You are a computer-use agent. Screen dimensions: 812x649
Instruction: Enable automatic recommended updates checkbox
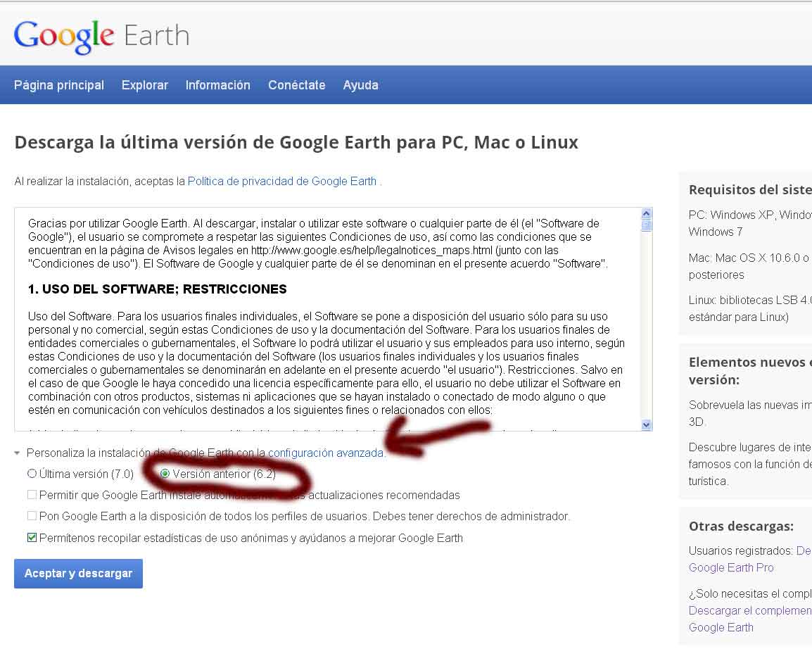(x=32, y=495)
